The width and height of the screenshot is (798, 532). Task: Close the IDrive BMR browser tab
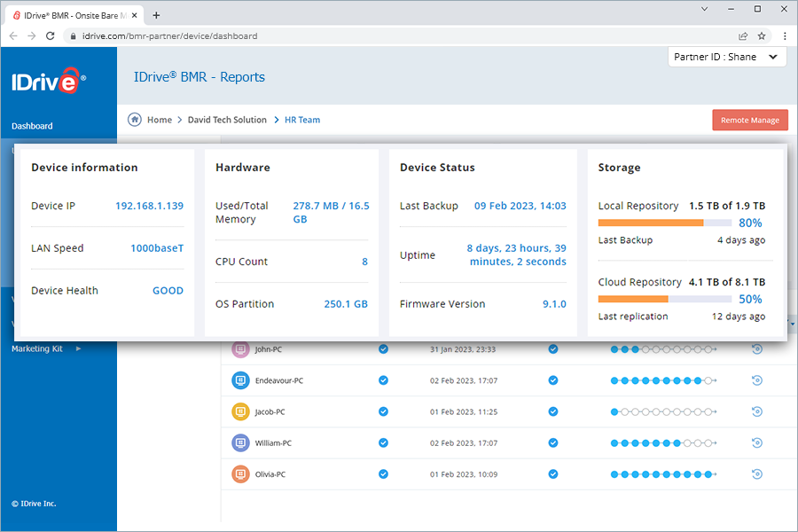click(135, 15)
